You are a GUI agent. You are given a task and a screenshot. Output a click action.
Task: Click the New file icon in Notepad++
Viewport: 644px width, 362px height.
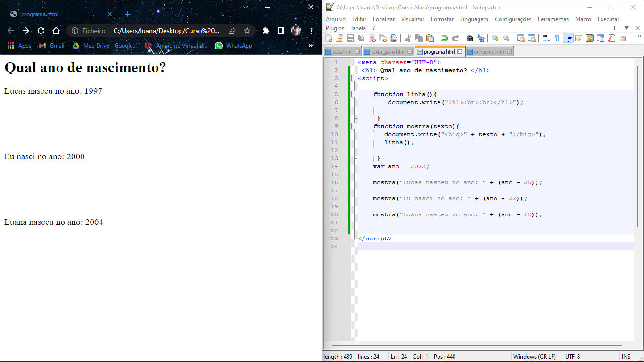coord(329,38)
